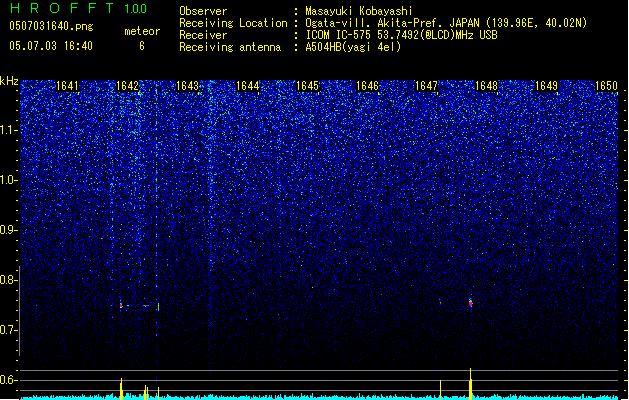
Task: Click the faint echo just after 1647
Action: [x=440, y=302]
